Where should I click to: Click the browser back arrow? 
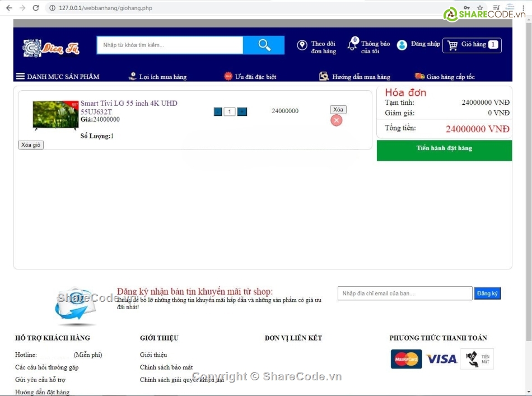pyautogui.click(x=9, y=7)
